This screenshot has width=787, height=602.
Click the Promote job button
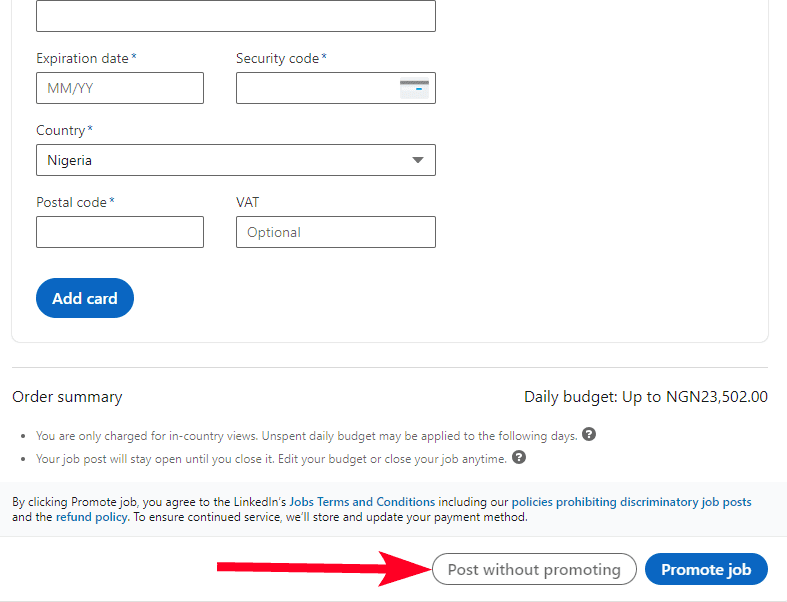(x=706, y=570)
